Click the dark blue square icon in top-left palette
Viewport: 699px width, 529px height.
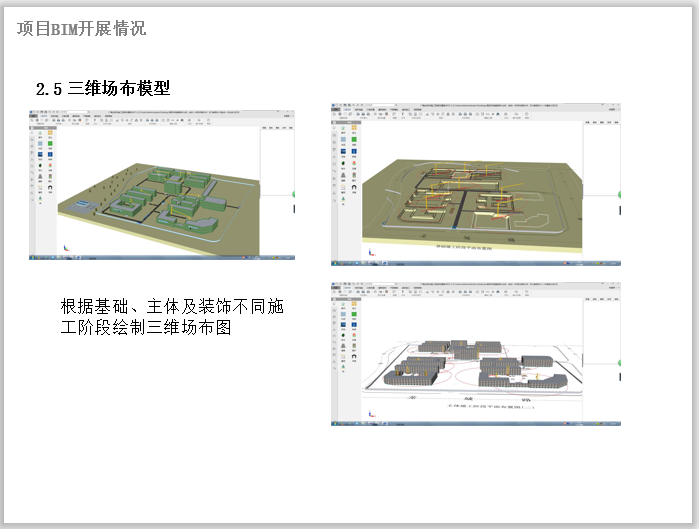(38, 155)
